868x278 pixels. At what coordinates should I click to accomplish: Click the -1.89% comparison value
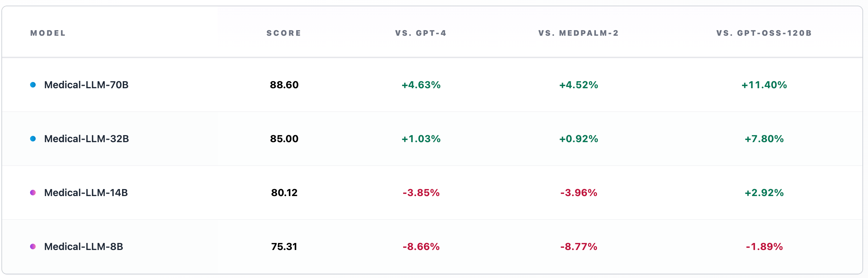point(764,246)
